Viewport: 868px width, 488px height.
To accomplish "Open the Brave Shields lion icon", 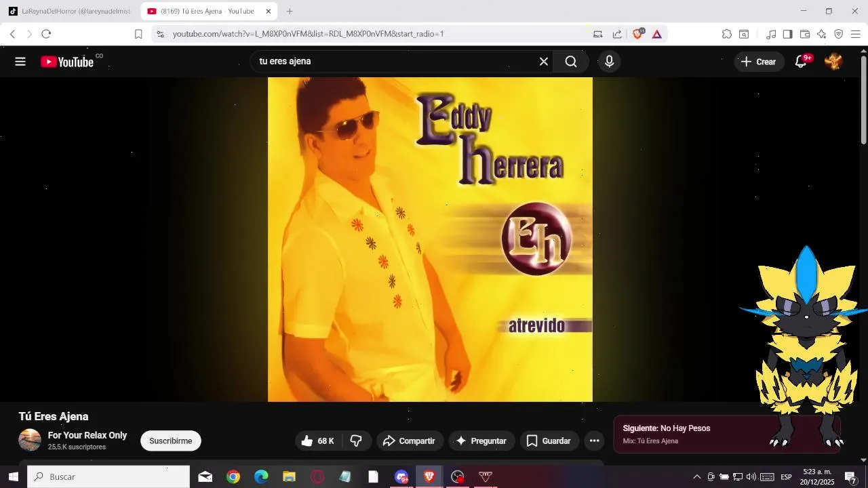I will coord(637,34).
